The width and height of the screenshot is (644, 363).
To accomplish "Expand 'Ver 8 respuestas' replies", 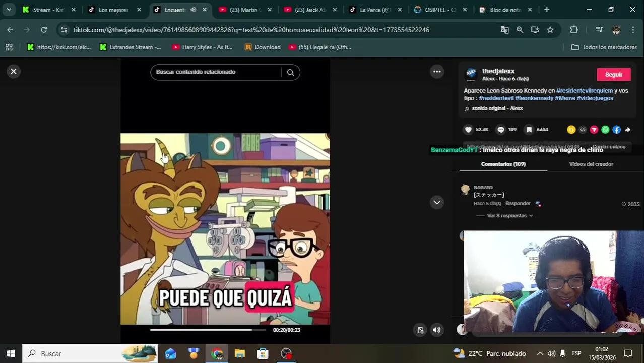I will tap(509, 216).
